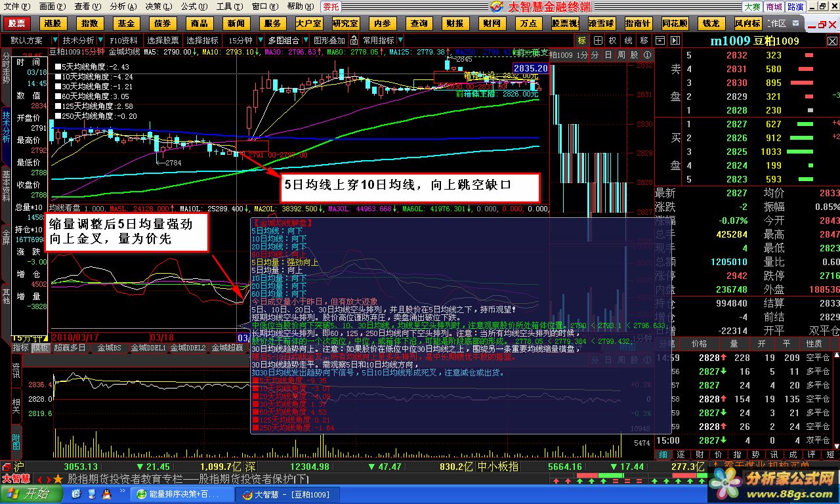Image resolution: width=840 pixels, height=504 pixels.
Task: Select the 大智慧 - [豆粕1009] taskbar item
Action: [x=287, y=495]
